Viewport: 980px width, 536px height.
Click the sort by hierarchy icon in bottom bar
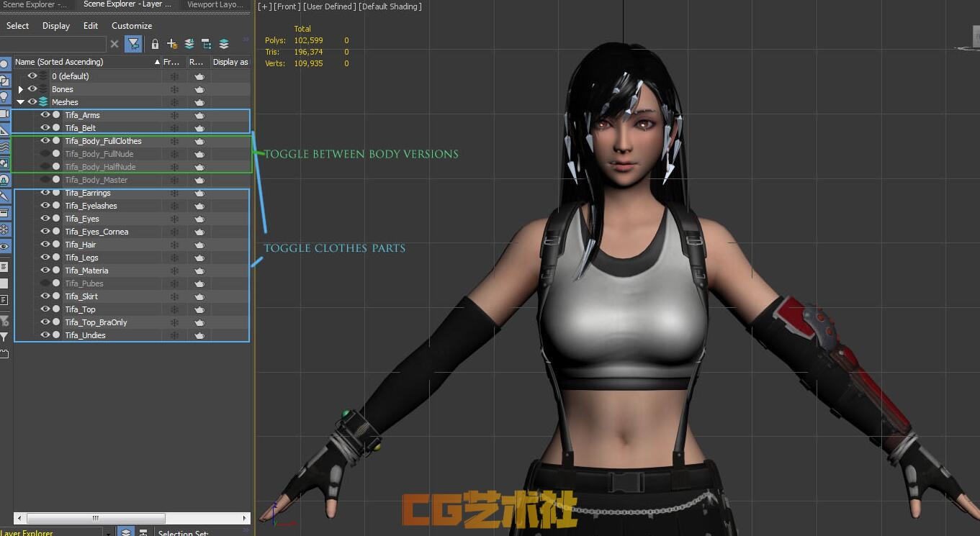[x=143, y=532]
